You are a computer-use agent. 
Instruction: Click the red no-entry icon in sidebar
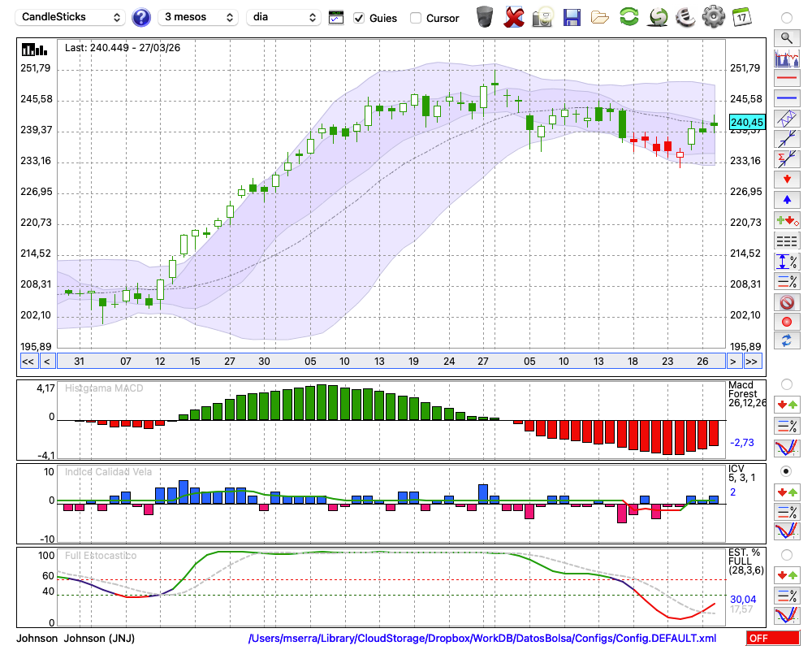[786, 302]
